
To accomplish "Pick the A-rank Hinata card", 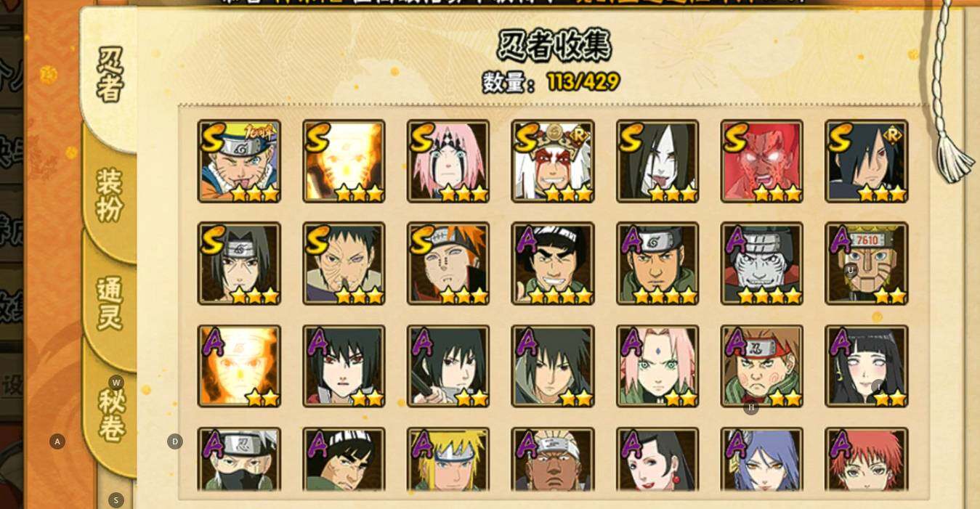I will click(867, 366).
